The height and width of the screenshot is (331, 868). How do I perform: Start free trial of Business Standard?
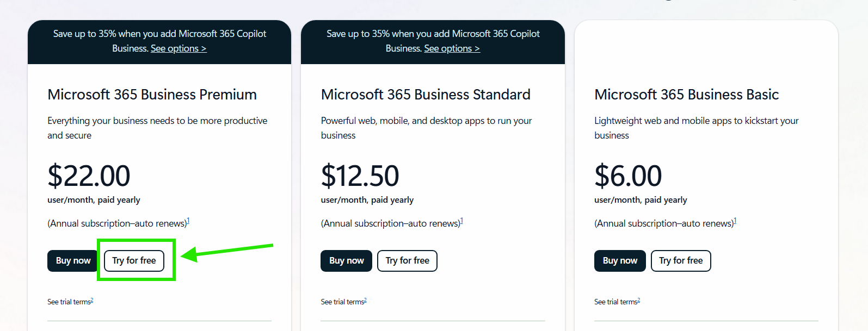click(x=407, y=261)
